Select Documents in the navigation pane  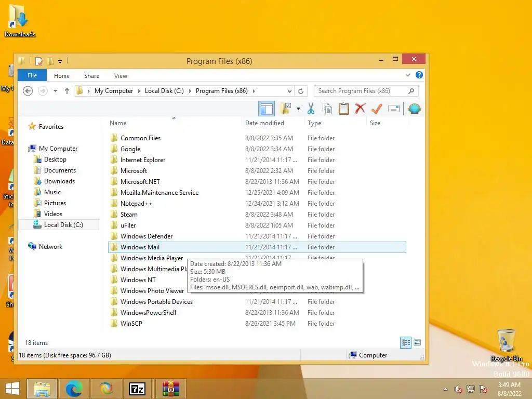point(60,170)
